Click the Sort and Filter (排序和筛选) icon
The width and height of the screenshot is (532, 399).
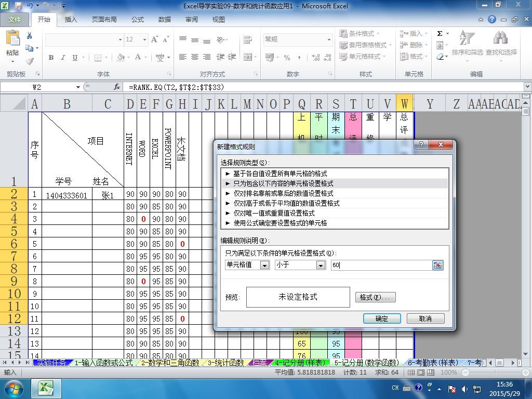tap(467, 38)
